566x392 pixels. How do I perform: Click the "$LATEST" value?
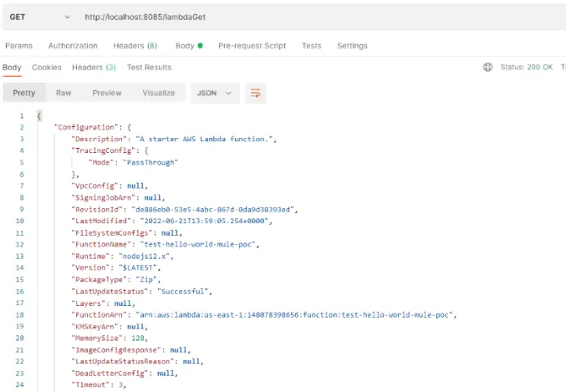coord(138,267)
